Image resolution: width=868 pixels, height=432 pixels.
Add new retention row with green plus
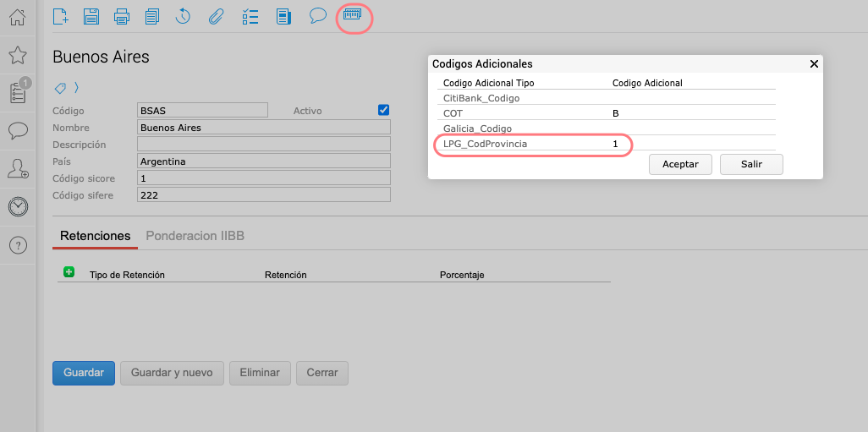pos(69,272)
